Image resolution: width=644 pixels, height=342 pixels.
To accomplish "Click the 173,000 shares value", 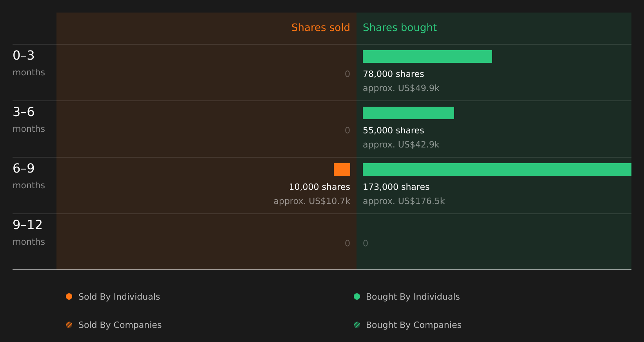I will tap(396, 187).
